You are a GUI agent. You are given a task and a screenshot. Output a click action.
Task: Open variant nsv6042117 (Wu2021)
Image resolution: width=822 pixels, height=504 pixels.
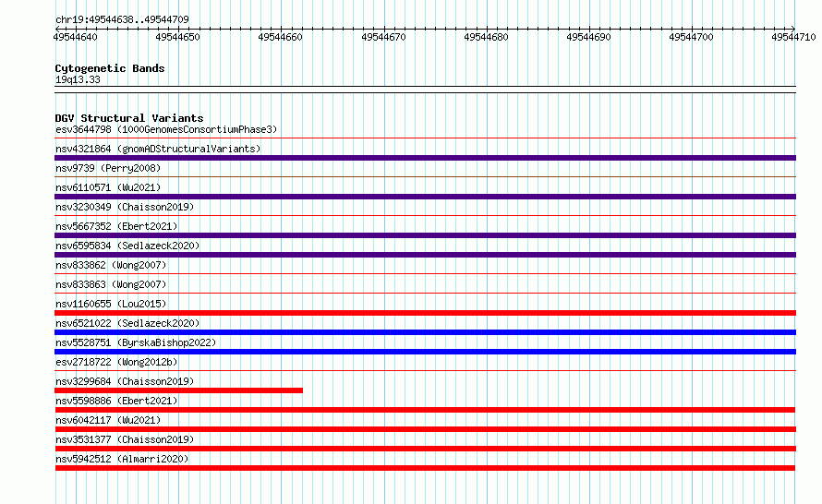(108, 420)
